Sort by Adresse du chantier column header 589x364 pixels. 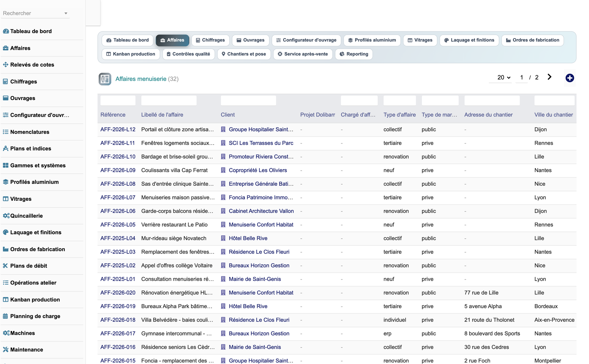coord(488,115)
